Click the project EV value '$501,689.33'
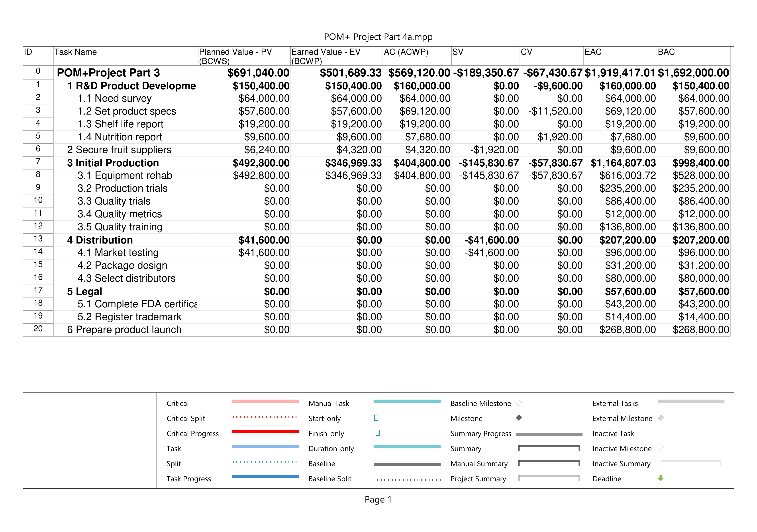Image resolution: width=757 pixels, height=532 pixels. (x=351, y=72)
